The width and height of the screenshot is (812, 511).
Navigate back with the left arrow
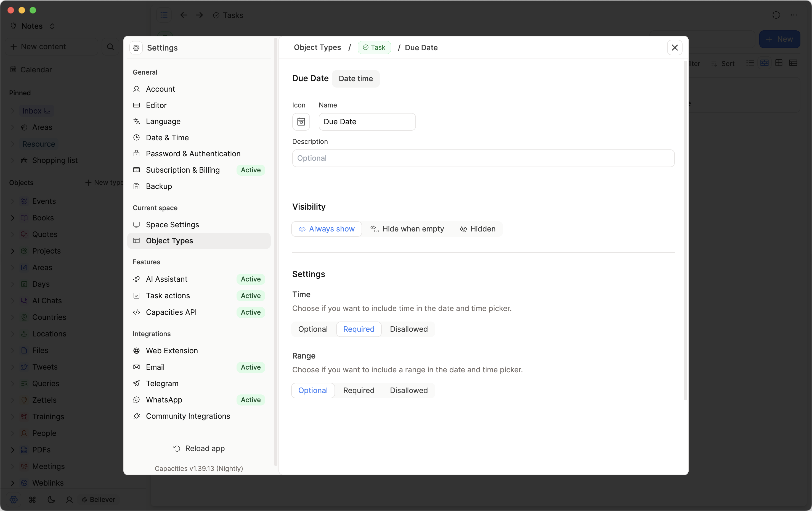coord(184,15)
